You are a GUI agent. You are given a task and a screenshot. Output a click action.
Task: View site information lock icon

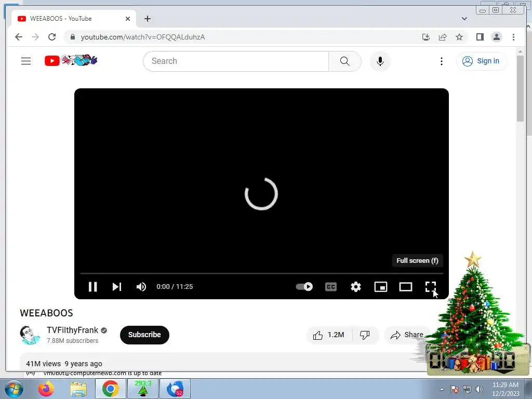[72, 37]
